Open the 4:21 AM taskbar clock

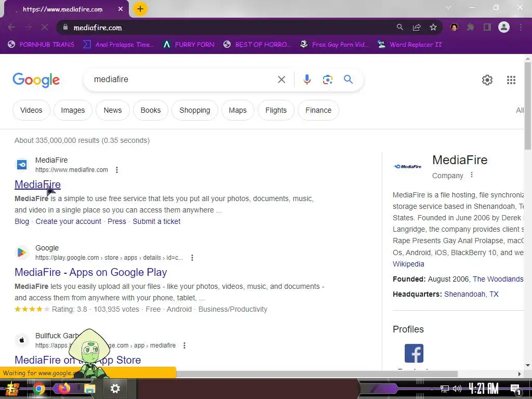[484, 389]
